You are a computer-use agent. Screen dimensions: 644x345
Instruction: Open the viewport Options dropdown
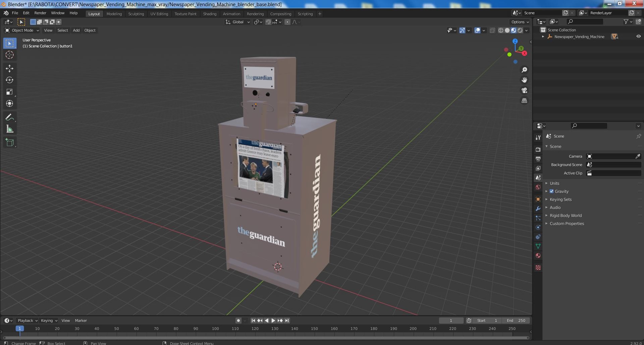click(520, 22)
